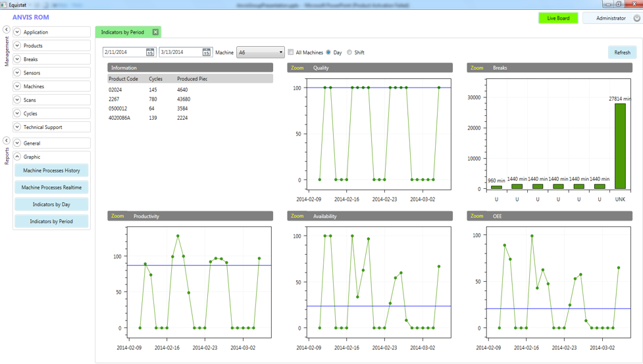The image size is (643, 364).
Task: Zoom the Quality chart
Action: 297,68
